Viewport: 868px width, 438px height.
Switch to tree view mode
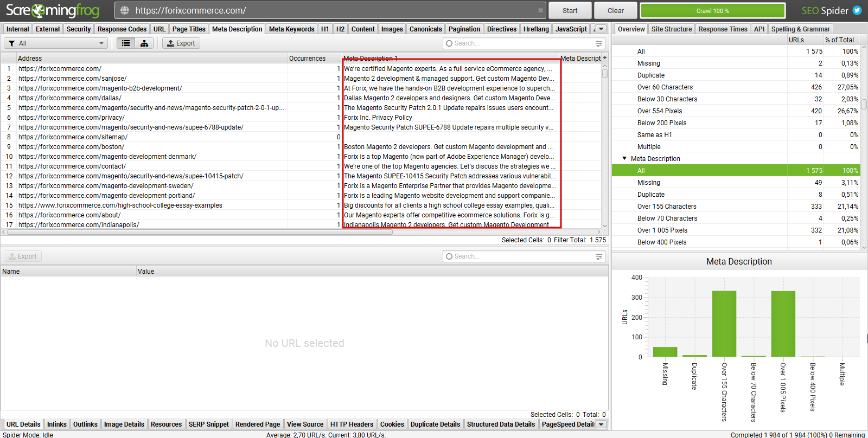tap(144, 43)
